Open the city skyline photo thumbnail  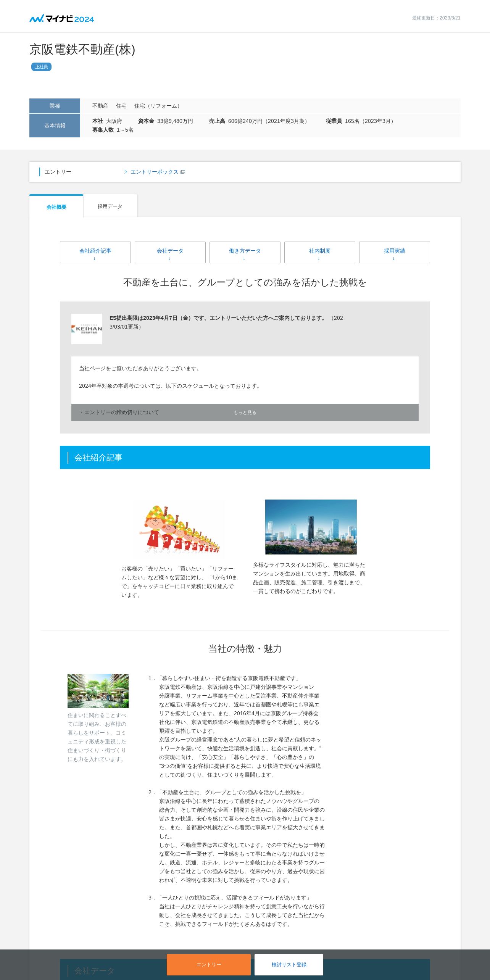(311, 527)
